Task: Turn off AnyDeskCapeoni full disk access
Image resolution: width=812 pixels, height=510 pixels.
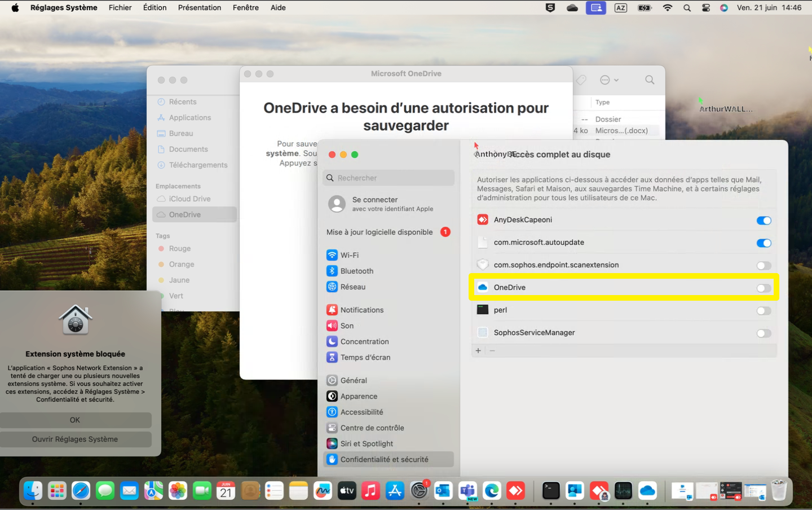Action: click(764, 221)
